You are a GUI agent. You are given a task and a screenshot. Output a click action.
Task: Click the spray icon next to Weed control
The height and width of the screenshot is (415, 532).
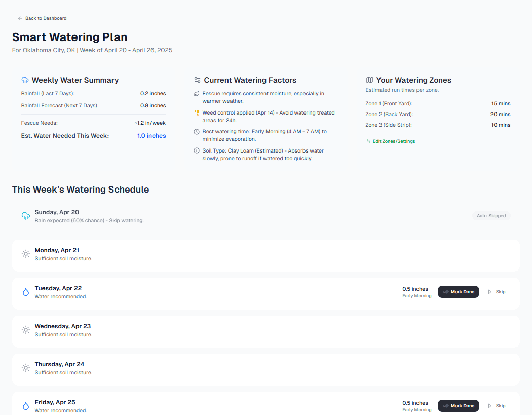click(x=197, y=112)
